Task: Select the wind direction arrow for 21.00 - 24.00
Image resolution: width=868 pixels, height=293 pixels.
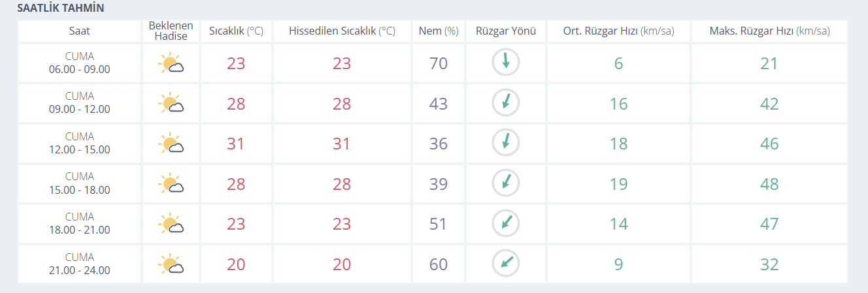Action: pos(505,264)
